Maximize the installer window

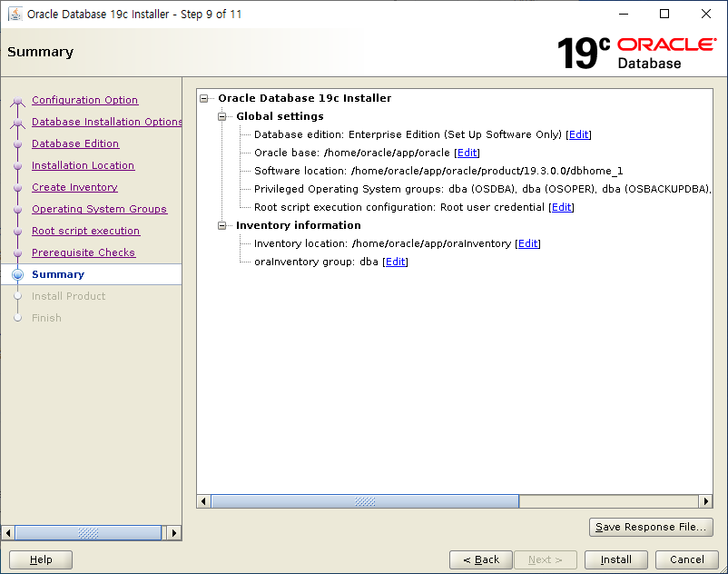[664, 14]
